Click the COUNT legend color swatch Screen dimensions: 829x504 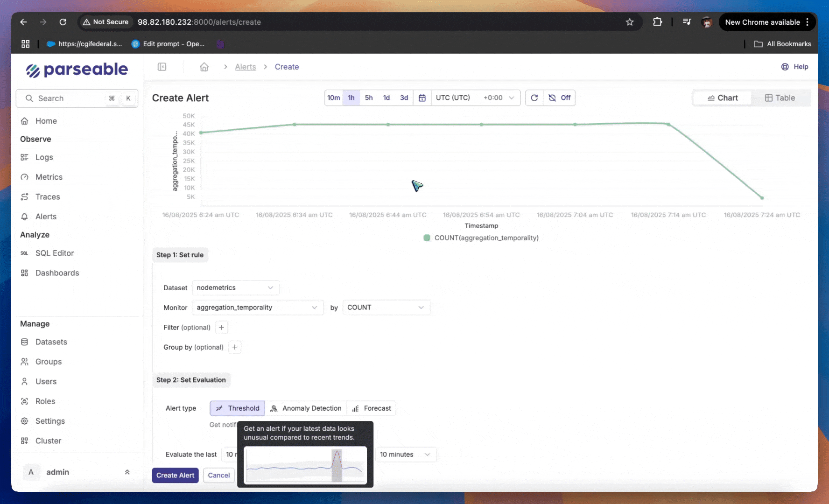tap(427, 238)
